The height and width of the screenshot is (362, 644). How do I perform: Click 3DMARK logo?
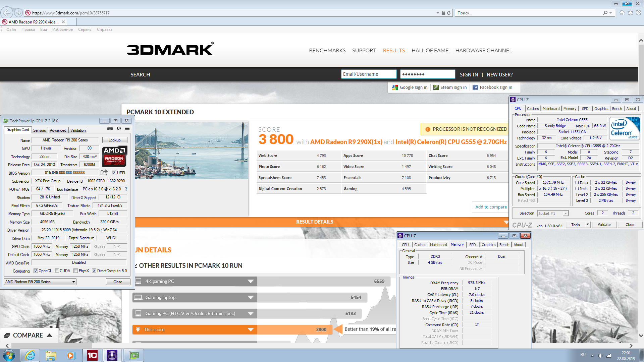[x=170, y=49]
